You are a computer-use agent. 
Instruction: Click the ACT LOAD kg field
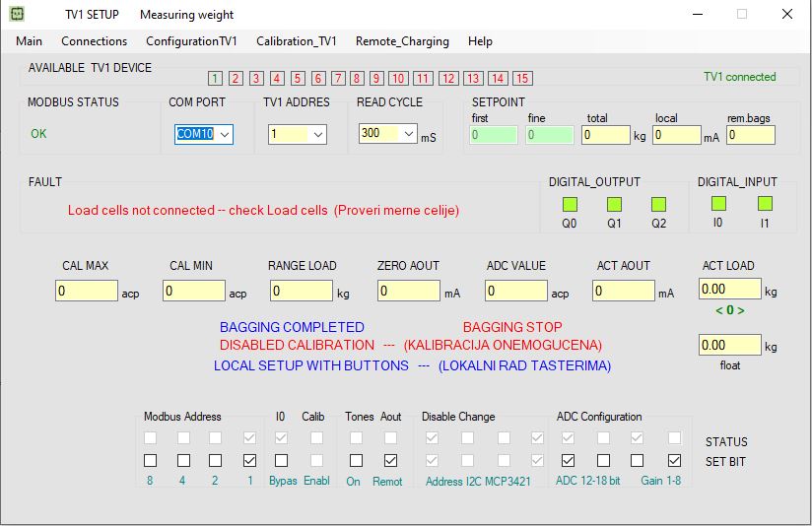pyautogui.click(x=730, y=289)
